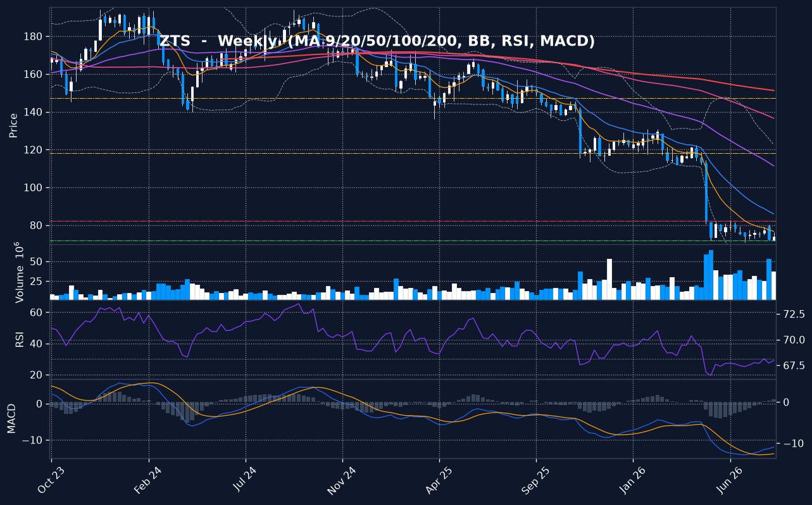Image resolution: width=812 pixels, height=505 pixels.
Task: Select the 40 tick on RSI axis
Action: tap(37, 344)
